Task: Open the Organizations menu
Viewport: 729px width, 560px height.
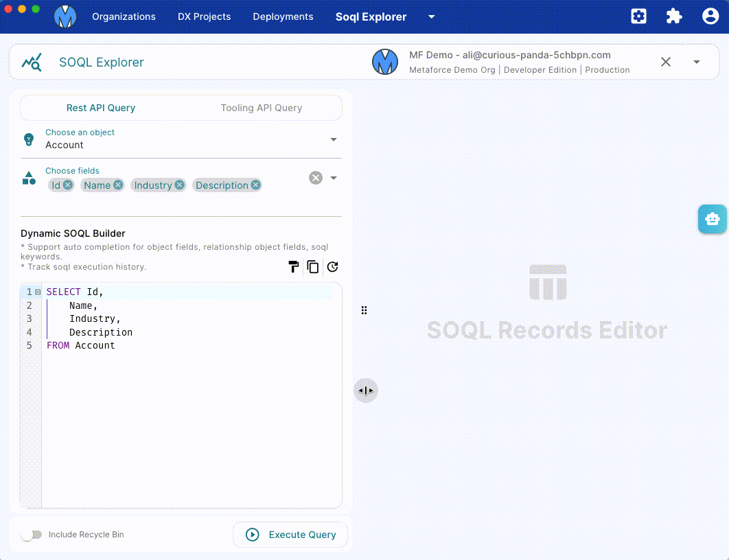Action: [124, 16]
